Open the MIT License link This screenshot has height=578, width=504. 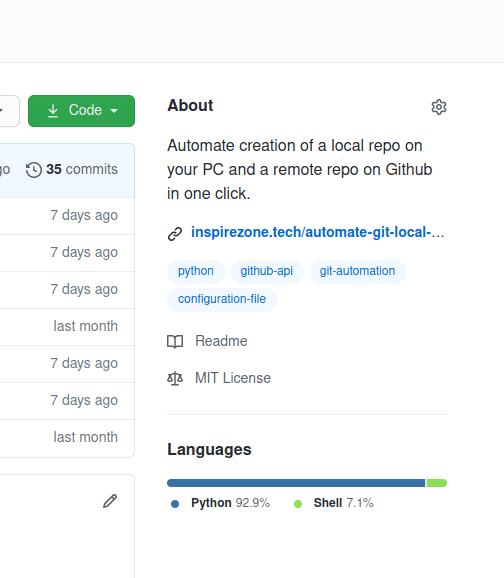click(233, 378)
